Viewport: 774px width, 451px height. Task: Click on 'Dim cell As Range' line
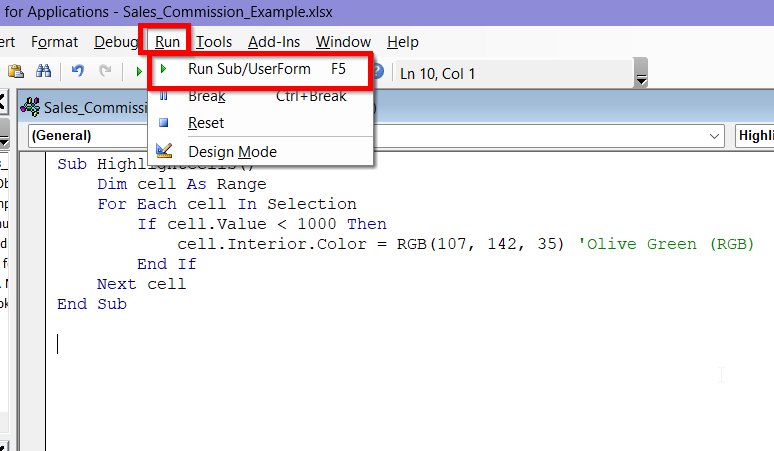point(182,184)
